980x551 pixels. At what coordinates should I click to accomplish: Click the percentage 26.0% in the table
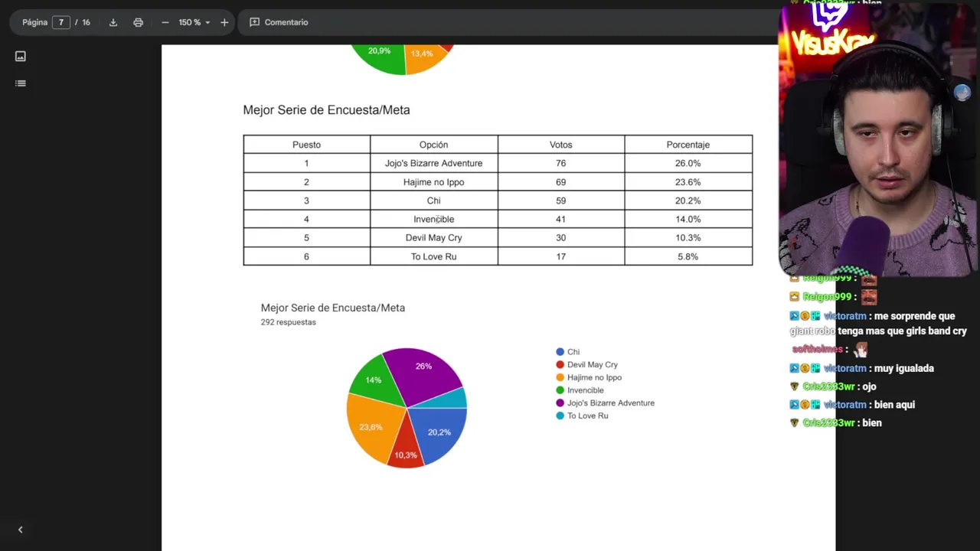pyautogui.click(x=688, y=163)
